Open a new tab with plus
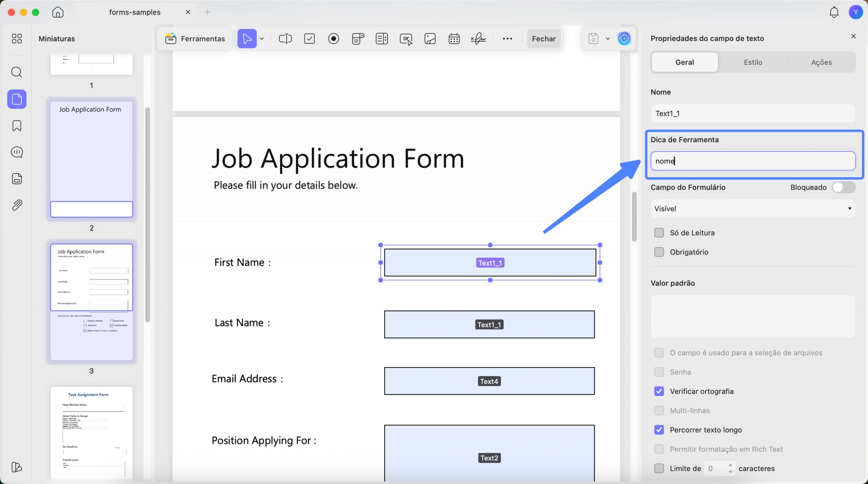The image size is (868, 484). pos(208,12)
